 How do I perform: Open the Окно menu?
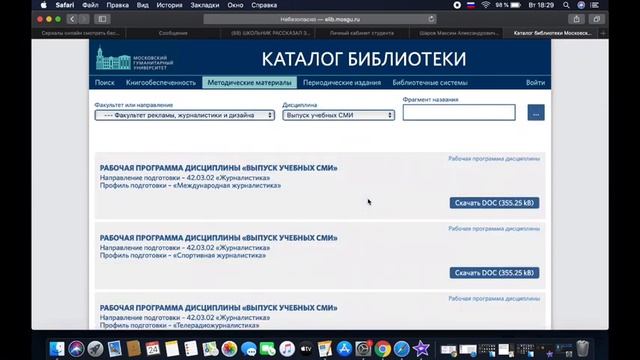[235, 5]
